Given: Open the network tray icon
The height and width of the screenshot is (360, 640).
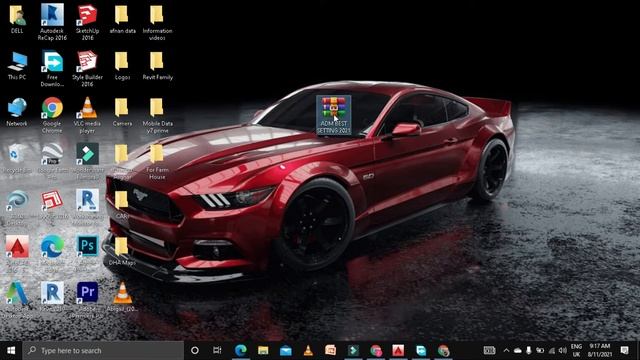Looking at the screenshot, I should [551, 350].
